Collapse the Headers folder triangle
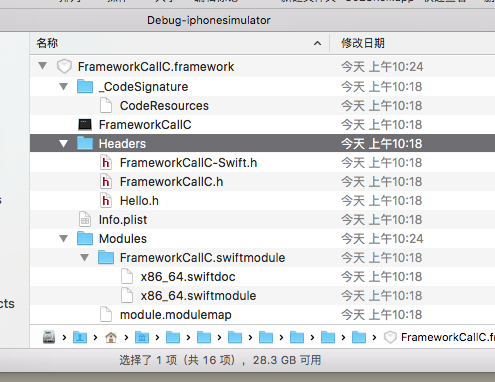 click(63, 144)
